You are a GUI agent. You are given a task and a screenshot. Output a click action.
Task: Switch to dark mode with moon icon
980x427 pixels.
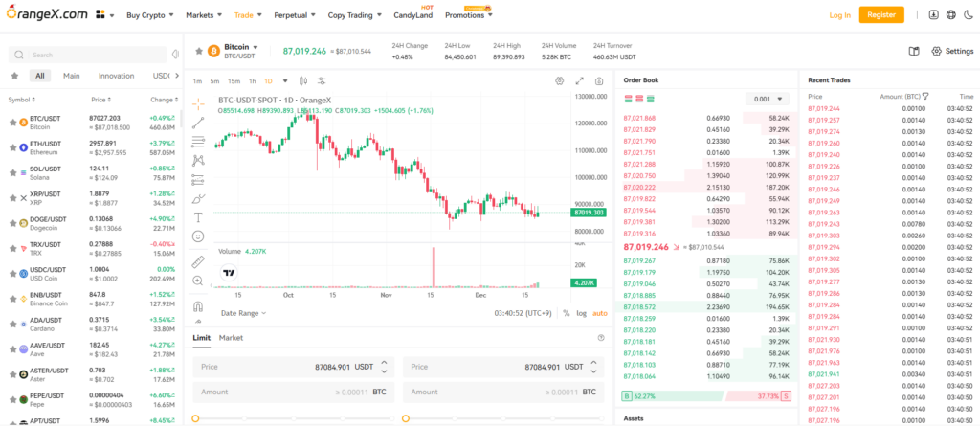tap(969, 15)
